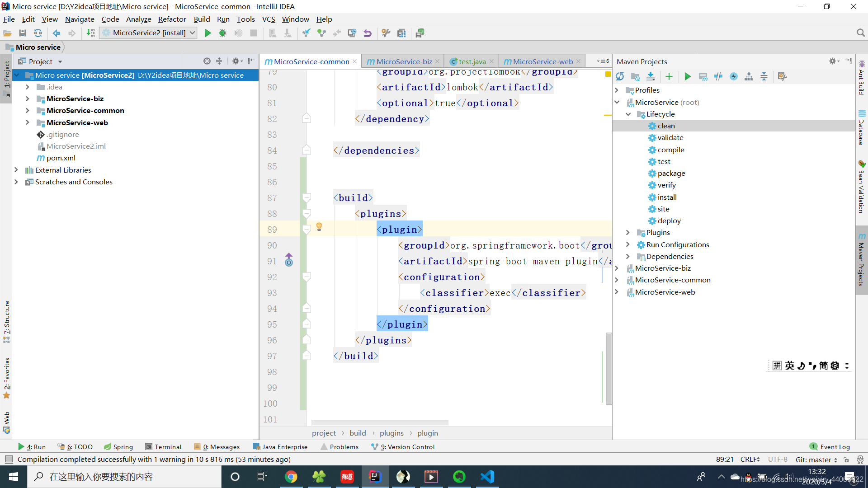
Task: Open the Event Log
Action: click(x=830, y=447)
